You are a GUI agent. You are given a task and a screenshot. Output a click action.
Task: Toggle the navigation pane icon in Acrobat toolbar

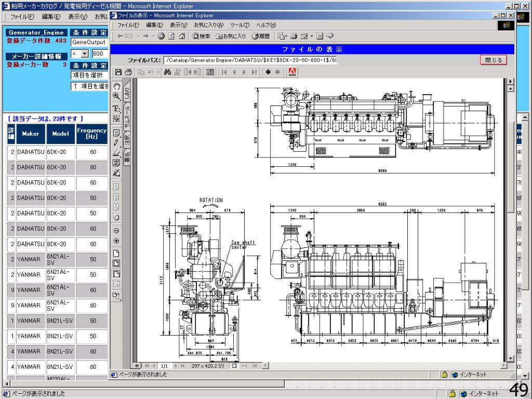pyautogui.click(x=210, y=72)
